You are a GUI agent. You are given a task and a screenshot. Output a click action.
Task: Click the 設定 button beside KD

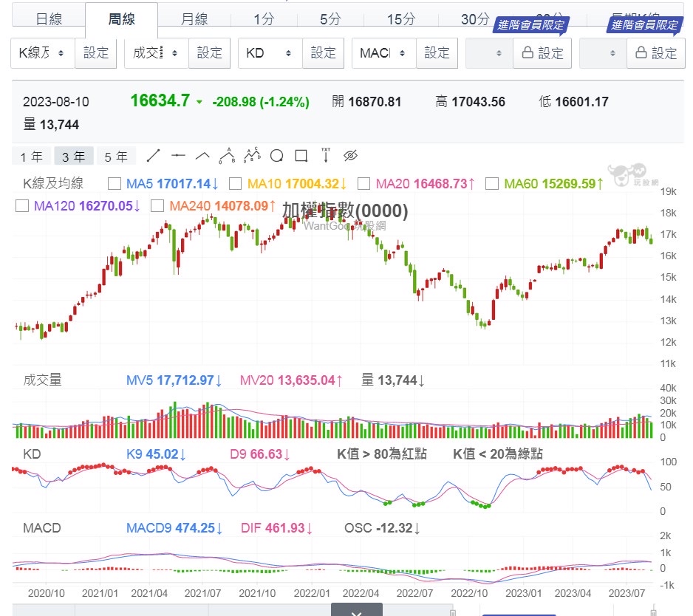(x=324, y=53)
